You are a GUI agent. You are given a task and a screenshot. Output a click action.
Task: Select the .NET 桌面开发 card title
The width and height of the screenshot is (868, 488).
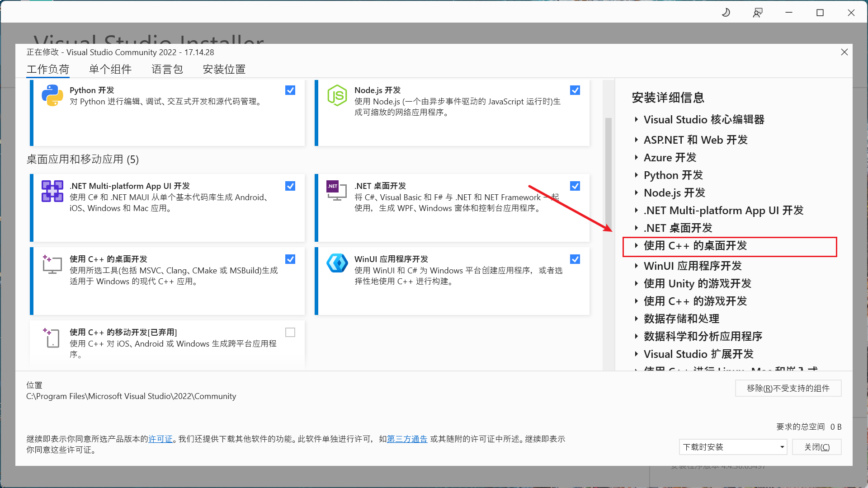(380, 186)
